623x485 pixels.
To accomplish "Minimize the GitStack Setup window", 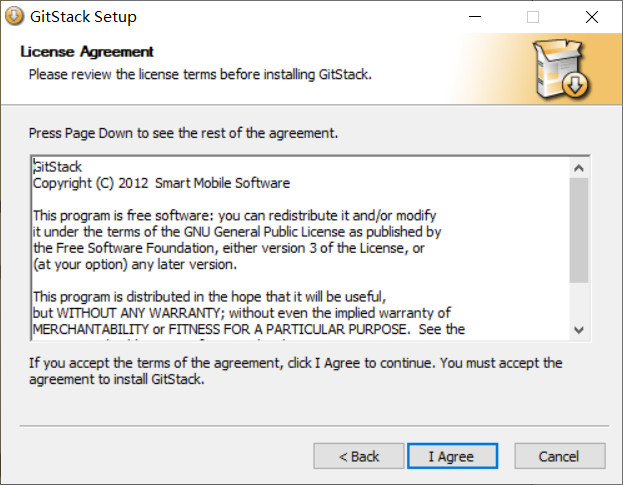I will (x=475, y=17).
